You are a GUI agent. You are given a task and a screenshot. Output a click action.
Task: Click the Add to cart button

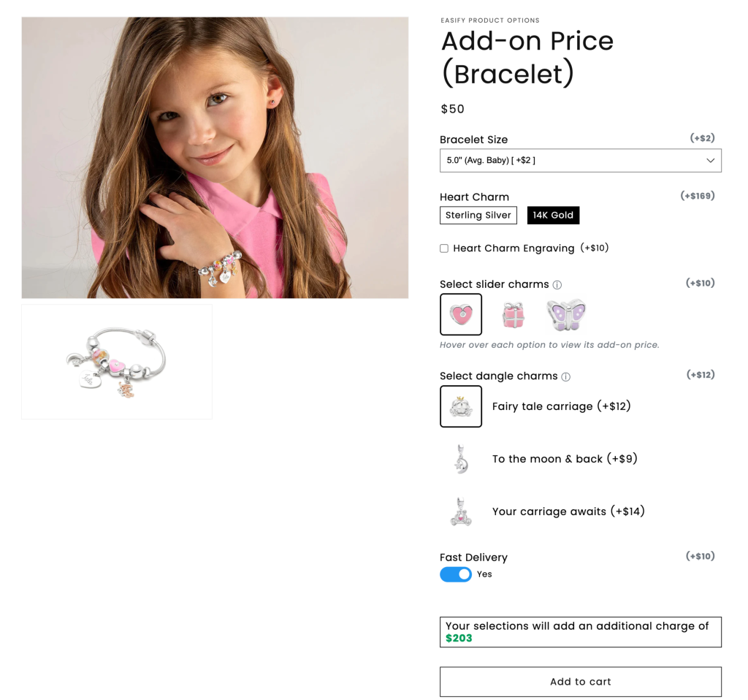coord(580,682)
